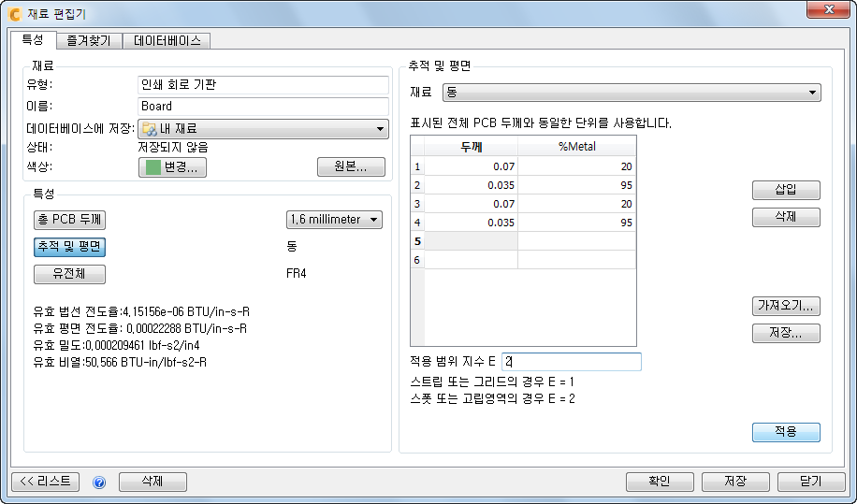Select row 2 thickness cell 0.035
This screenshot has height=504, width=857.
(472, 185)
